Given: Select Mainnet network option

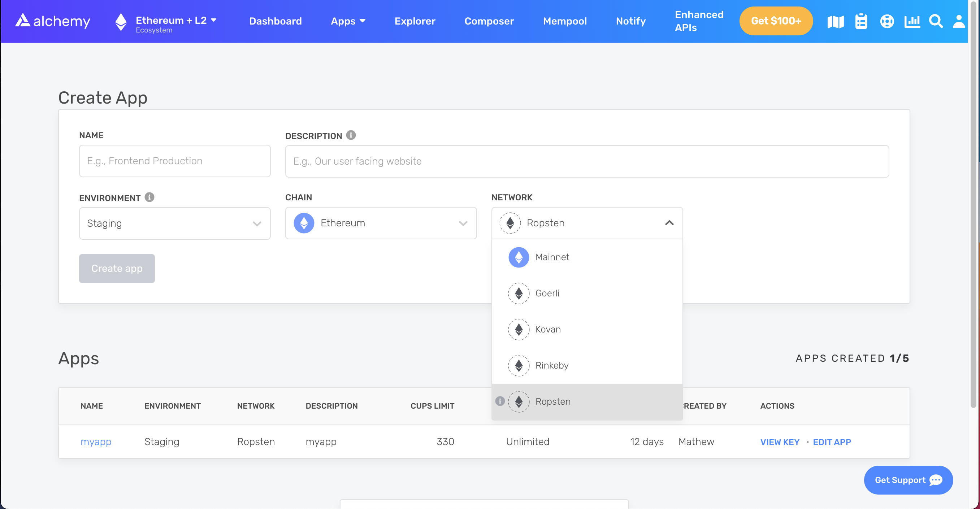Looking at the screenshot, I should point(587,257).
